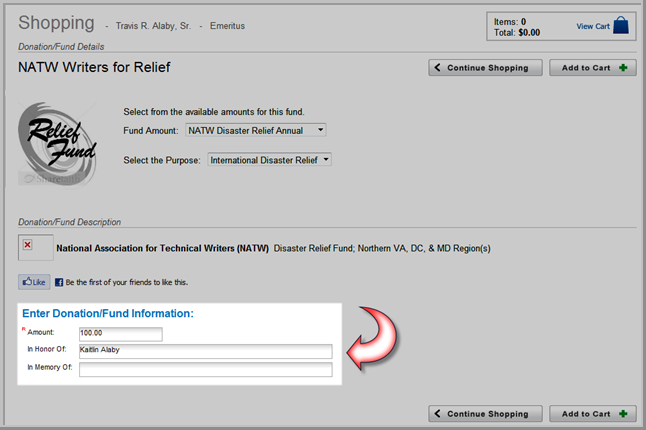Click the Facebook logo icon
This screenshot has height=430, width=646.
[59, 283]
